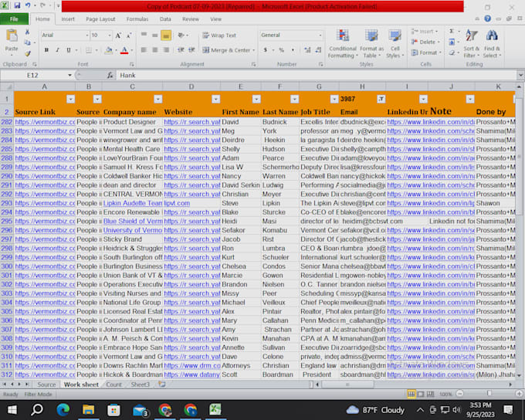Open filter dropdown for column C
525x420 pixels.
coord(158,99)
